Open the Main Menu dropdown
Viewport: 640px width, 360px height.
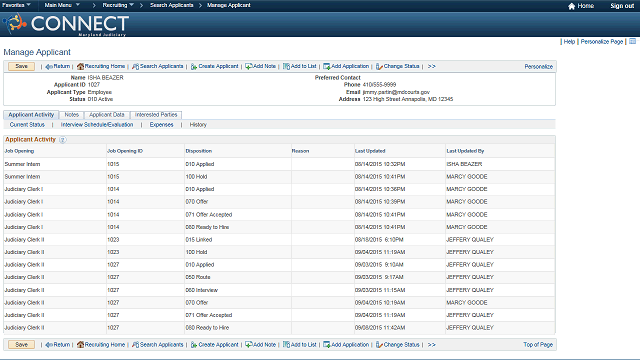tap(62, 5)
